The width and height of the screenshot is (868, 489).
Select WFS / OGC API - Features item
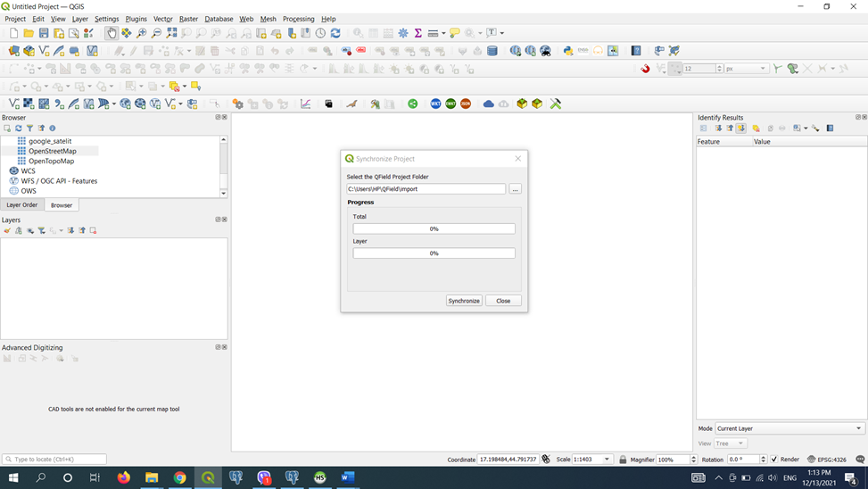(x=59, y=181)
